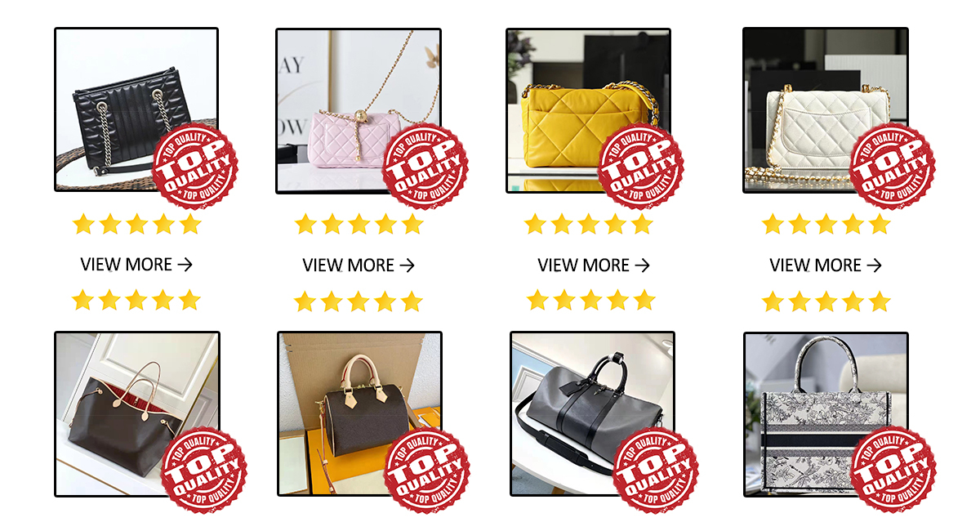Click VIEW MORE under the white bag
Screen dimensions: 980x531
pyautogui.click(x=826, y=265)
